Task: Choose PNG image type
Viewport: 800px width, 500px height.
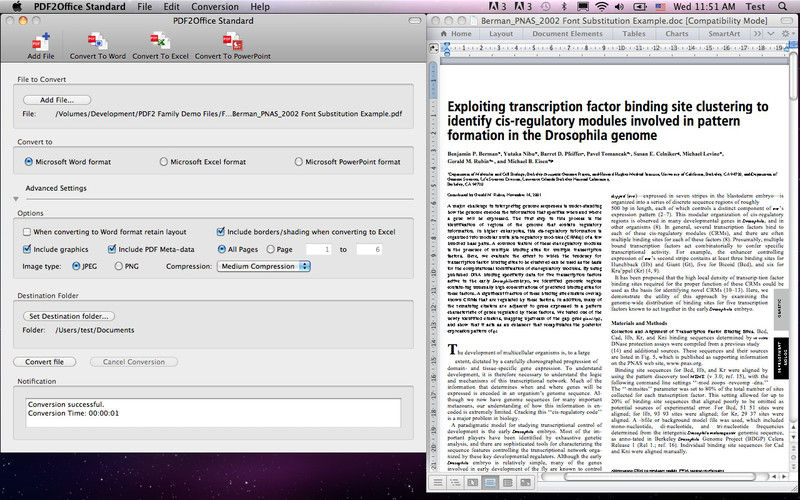Action: click(x=118, y=266)
